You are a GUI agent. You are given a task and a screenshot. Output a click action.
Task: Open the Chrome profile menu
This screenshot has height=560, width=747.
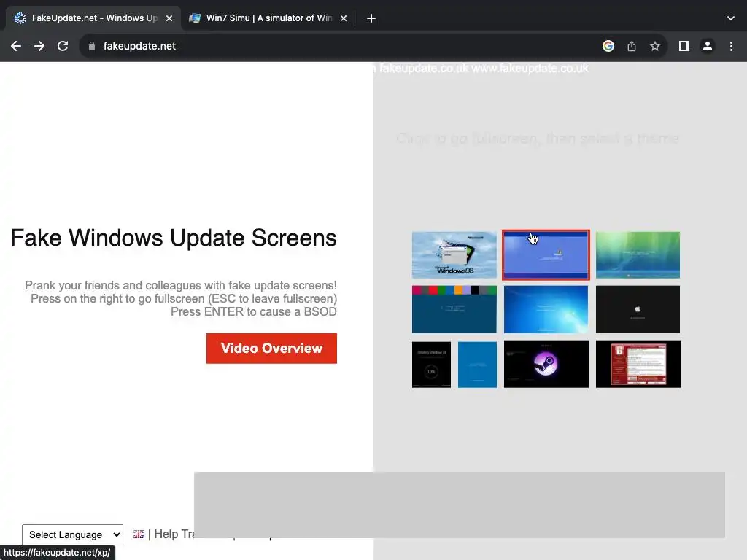(x=708, y=46)
